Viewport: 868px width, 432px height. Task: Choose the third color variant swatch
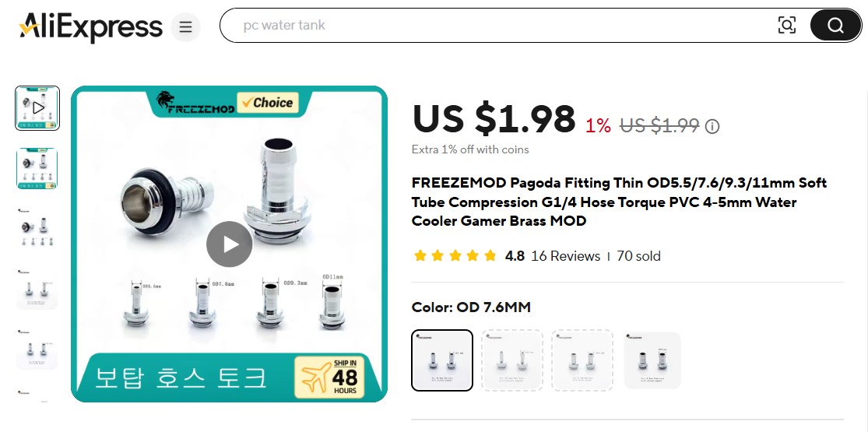(582, 360)
